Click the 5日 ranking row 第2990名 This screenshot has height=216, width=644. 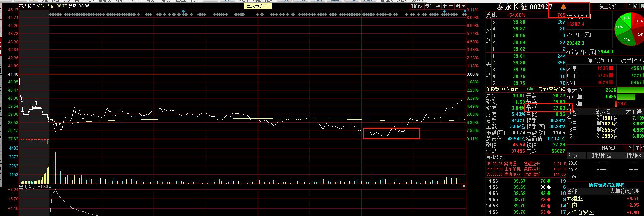click(605, 136)
